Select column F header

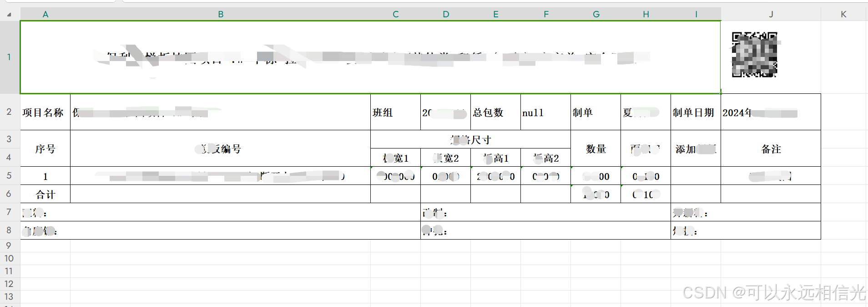[x=546, y=14]
